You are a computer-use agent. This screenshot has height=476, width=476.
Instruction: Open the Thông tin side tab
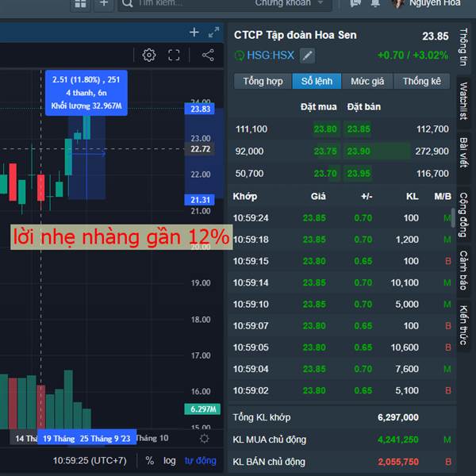[463, 48]
